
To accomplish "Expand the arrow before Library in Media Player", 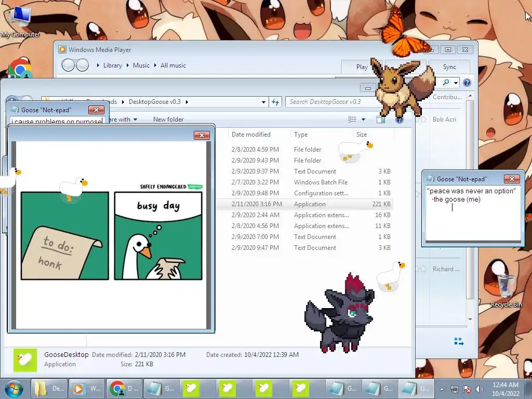I will coord(98,65).
